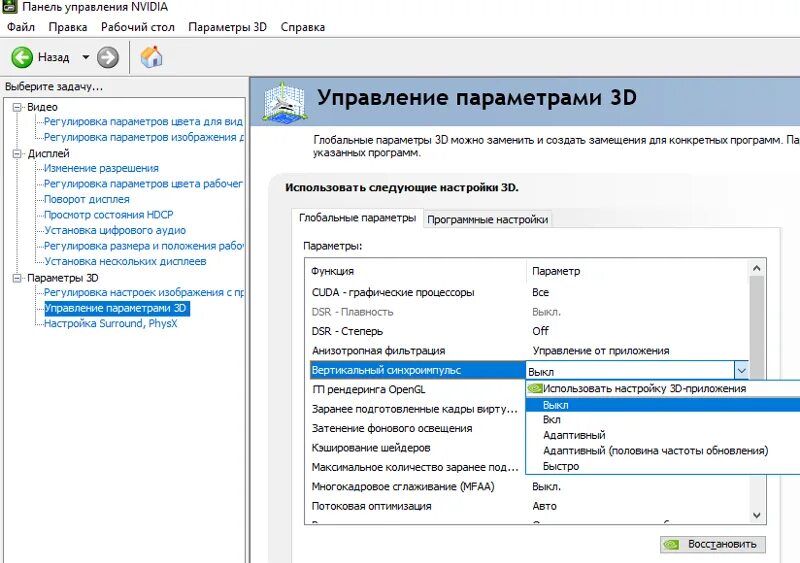Choose Вкл in the dropdown list
This screenshot has width=800, height=563.
(663, 420)
